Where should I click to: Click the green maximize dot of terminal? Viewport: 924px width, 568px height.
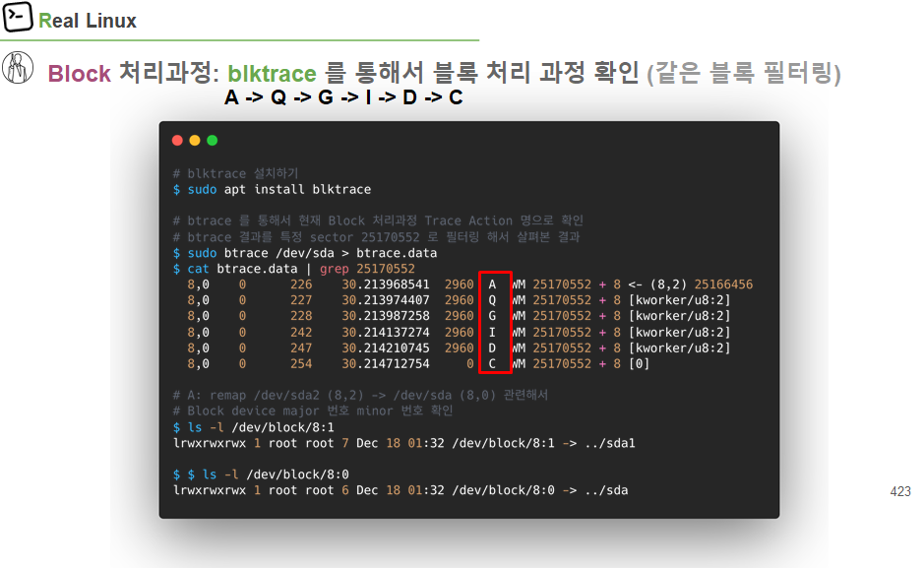tap(213, 140)
